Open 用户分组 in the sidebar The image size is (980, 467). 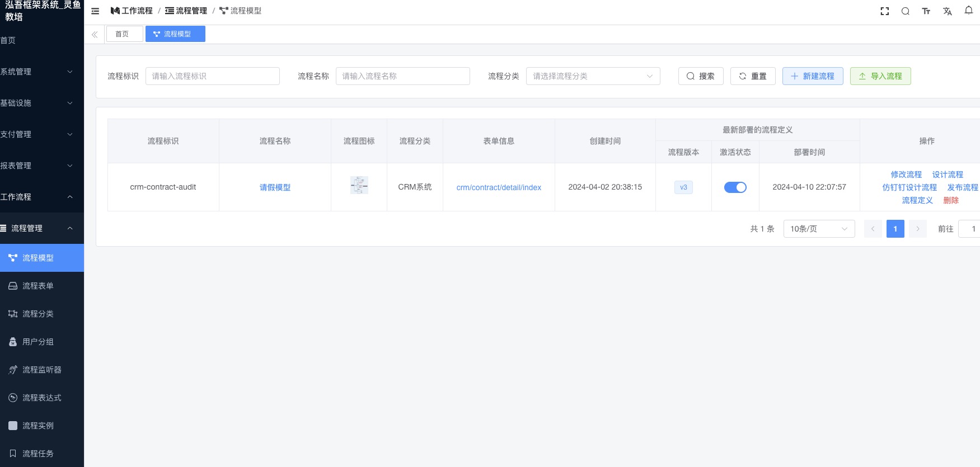(x=42, y=342)
